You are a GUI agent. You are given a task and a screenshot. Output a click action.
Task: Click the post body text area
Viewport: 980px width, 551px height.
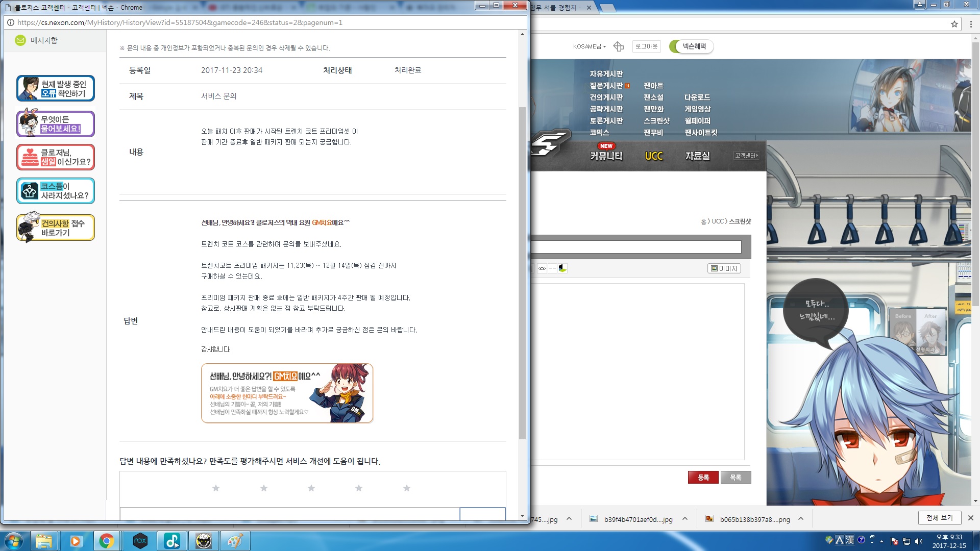pos(637,371)
